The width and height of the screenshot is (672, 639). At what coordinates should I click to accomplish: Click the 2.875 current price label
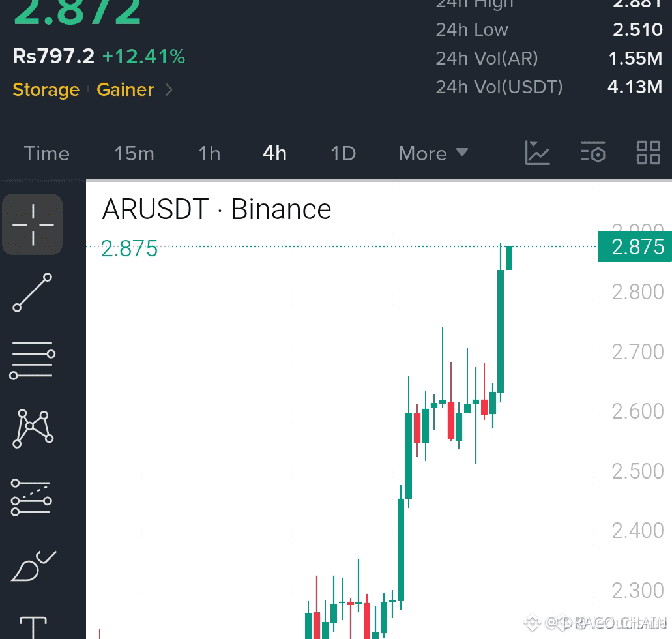[635, 246]
